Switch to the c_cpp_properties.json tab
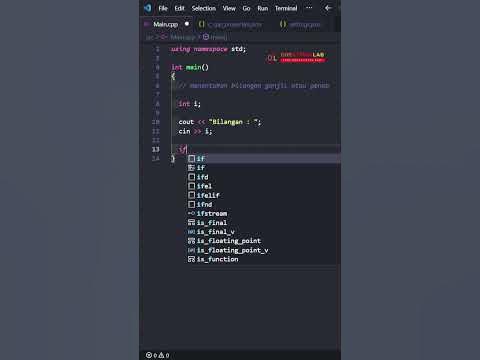Image resolution: width=480 pixels, height=360 pixels. pos(235,24)
